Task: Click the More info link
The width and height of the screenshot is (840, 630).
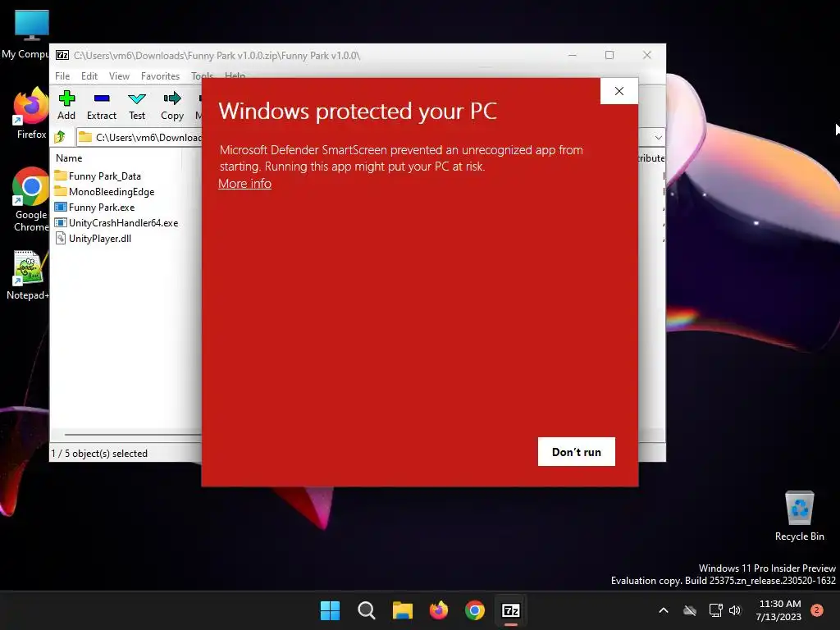Action: [x=244, y=184]
